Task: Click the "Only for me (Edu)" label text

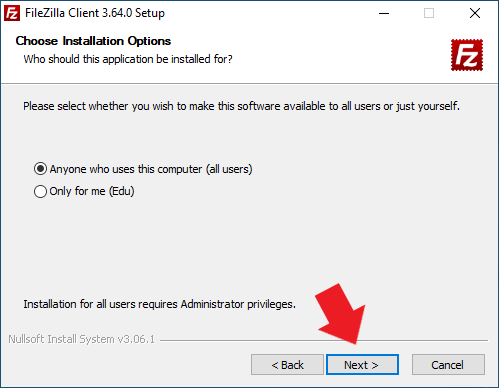Action: (92, 191)
